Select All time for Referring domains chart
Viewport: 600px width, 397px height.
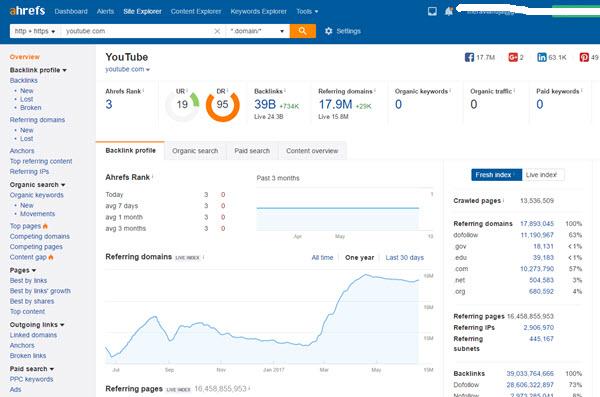322,258
